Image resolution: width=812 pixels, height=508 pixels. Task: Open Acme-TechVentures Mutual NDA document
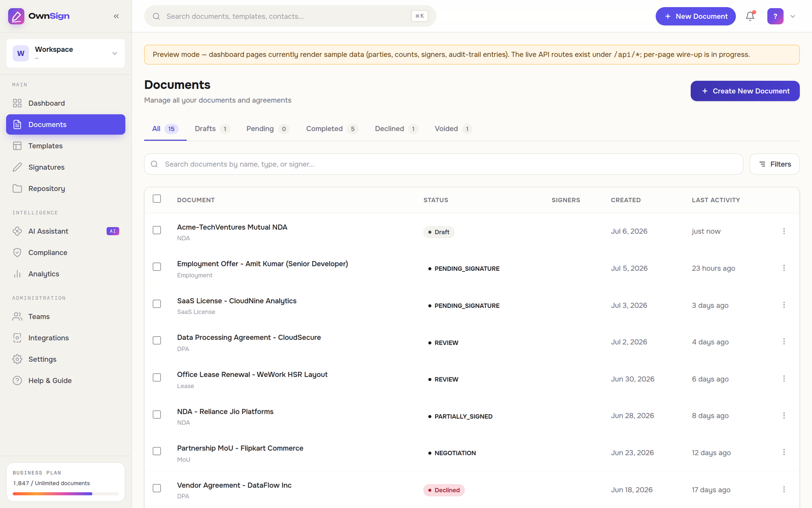tap(232, 227)
